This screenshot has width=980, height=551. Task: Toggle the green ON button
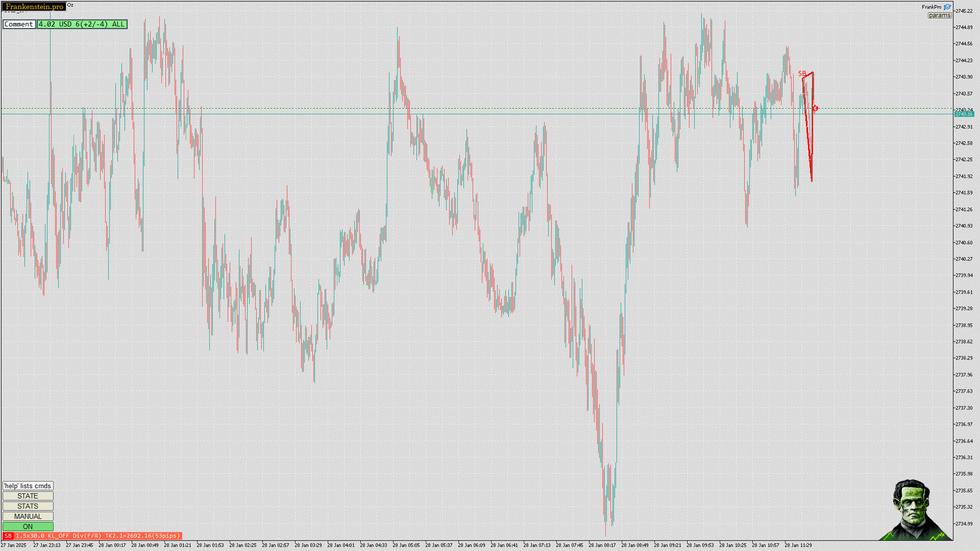[x=28, y=527]
